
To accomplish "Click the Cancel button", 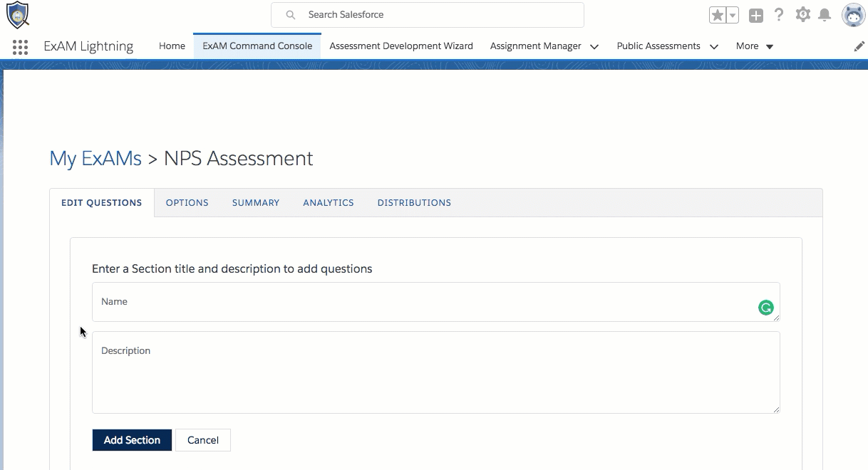I will click(x=203, y=440).
